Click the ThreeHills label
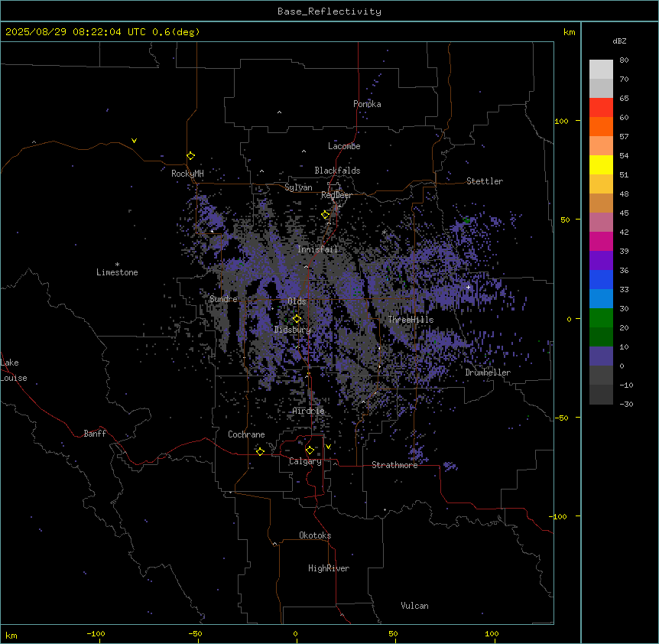Screen dimensions: 659x644 tap(411, 320)
